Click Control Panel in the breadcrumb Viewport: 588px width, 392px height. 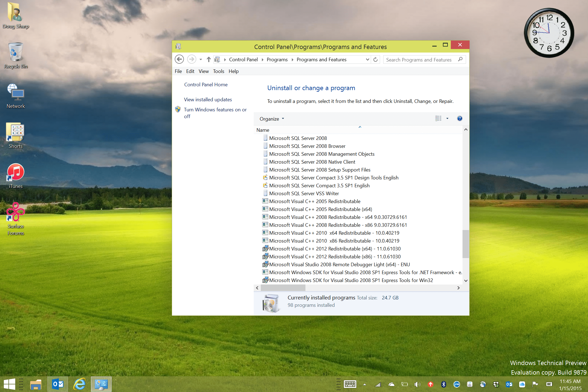[x=243, y=60]
